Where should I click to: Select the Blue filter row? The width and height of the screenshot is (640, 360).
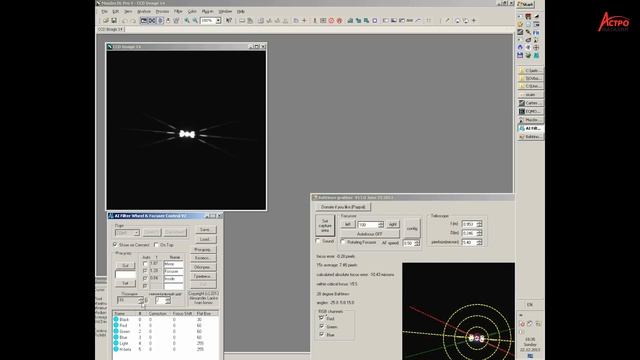[166, 338]
